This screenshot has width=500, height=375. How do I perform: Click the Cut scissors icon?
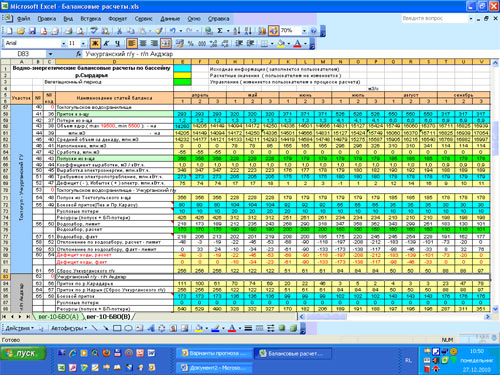pos(119,31)
